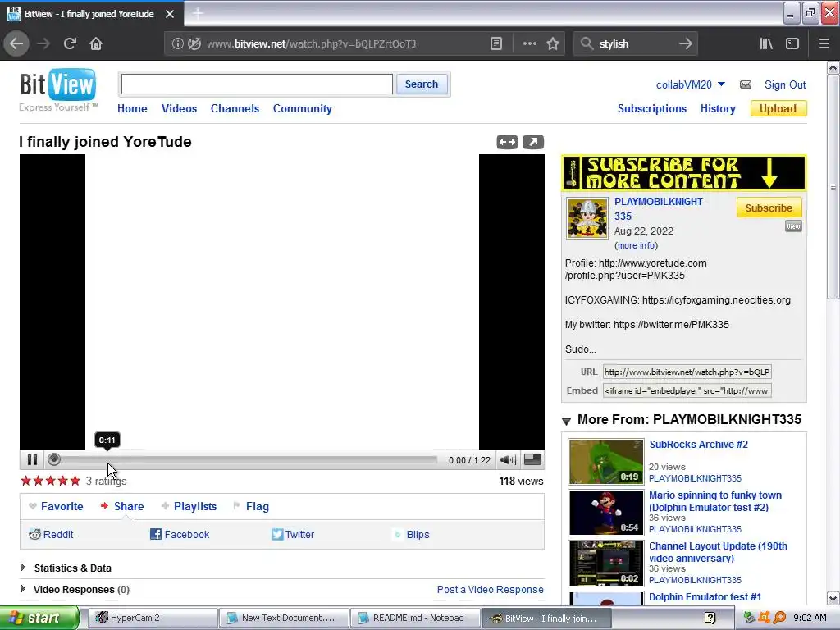The width and height of the screenshot is (840, 630).
Task: Switch to README.md Notepad window
Action: point(415,618)
